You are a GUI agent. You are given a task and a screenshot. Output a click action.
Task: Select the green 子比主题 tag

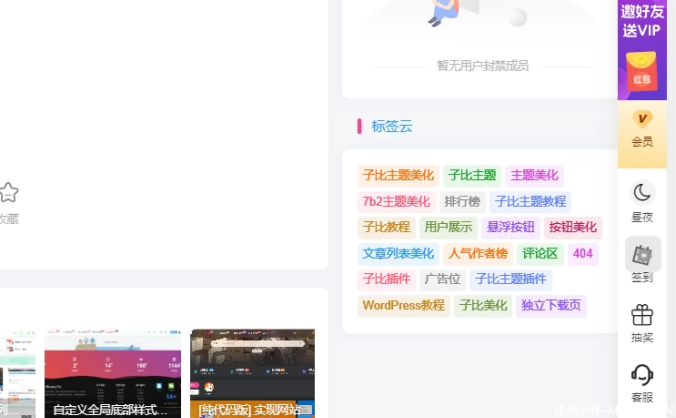click(472, 175)
